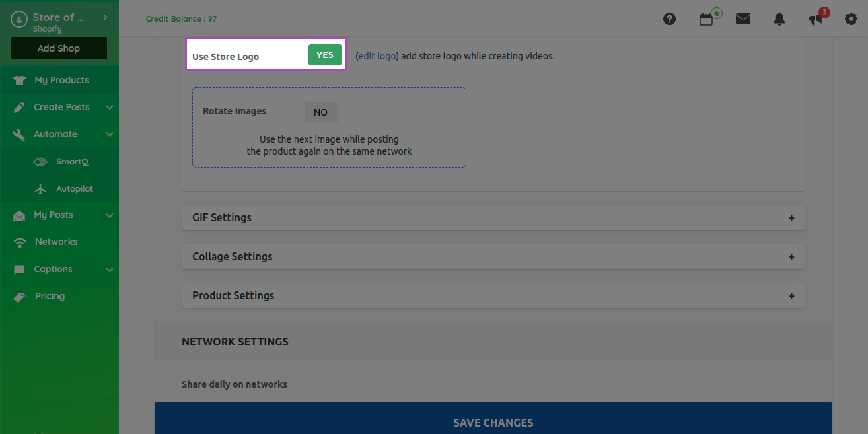Open the mail envelope icon
This screenshot has width=868, height=434.
click(743, 19)
